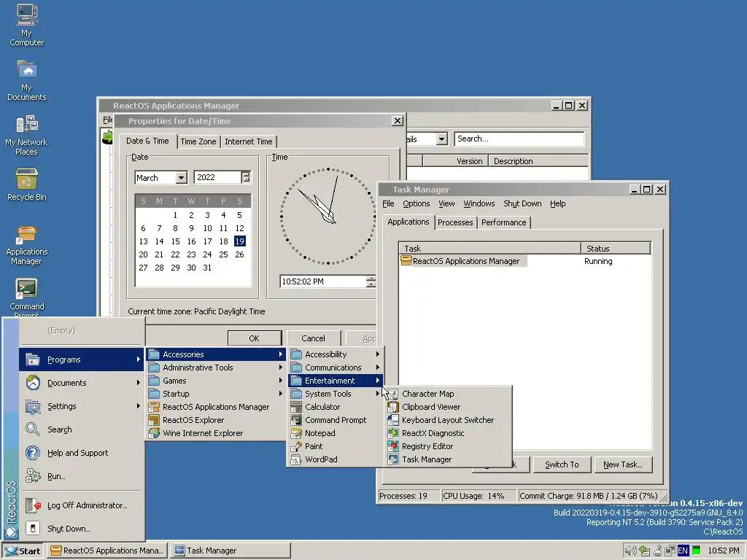Open the Recycle Bin icon

pyautogui.click(x=27, y=184)
